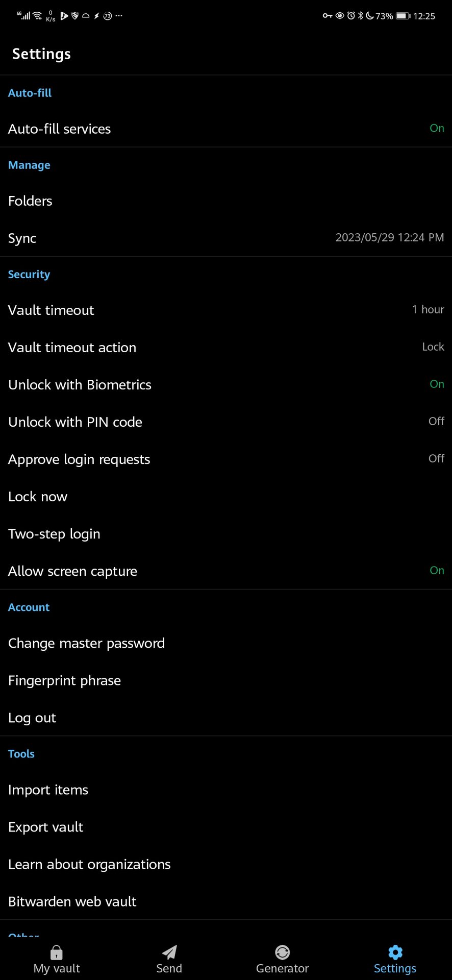Enable Unlock with PIN code
The width and height of the screenshot is (452, 980).
pos(226,422)
